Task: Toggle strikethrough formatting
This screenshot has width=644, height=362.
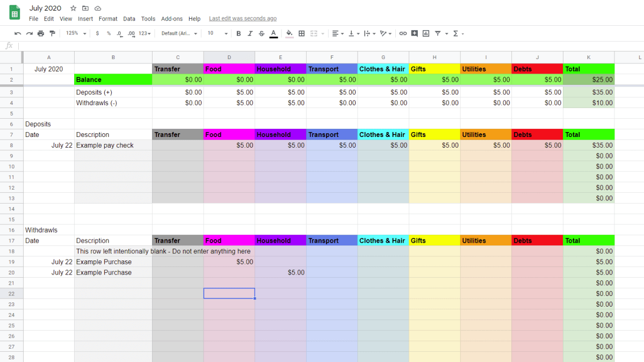Action: point(261,33)
